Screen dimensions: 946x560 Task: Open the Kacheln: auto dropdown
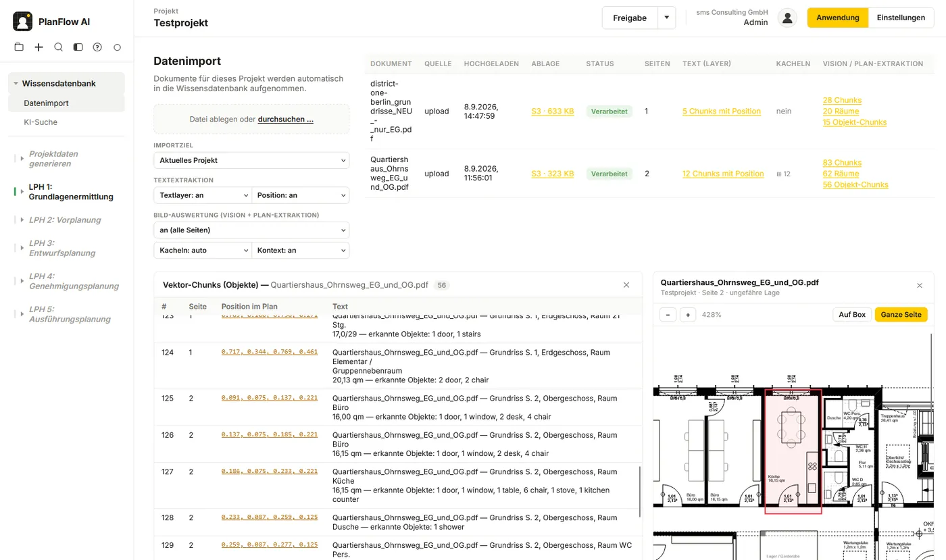pos(203,250)
